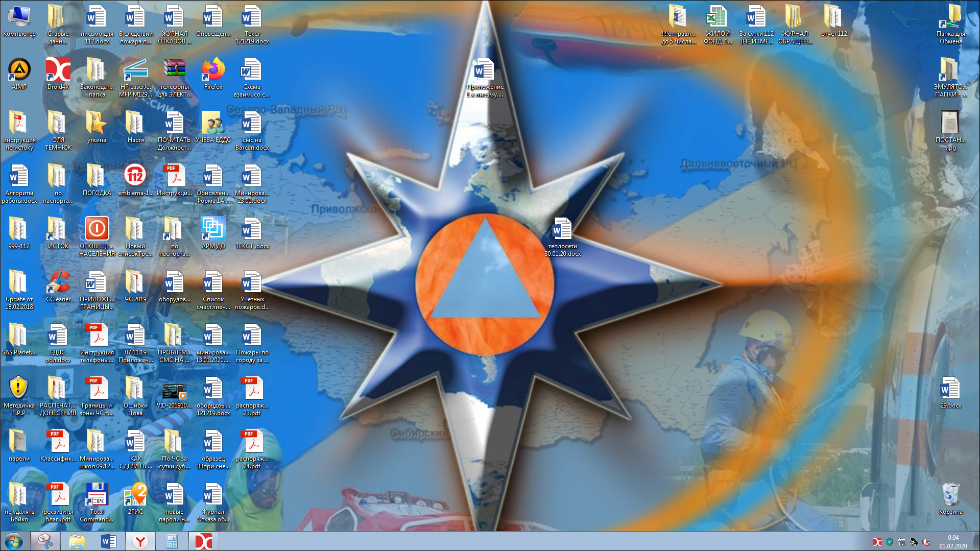Open письмо для 112.docx document
The width and height of the screenshot is (980, 551).
tap(97, 25)
